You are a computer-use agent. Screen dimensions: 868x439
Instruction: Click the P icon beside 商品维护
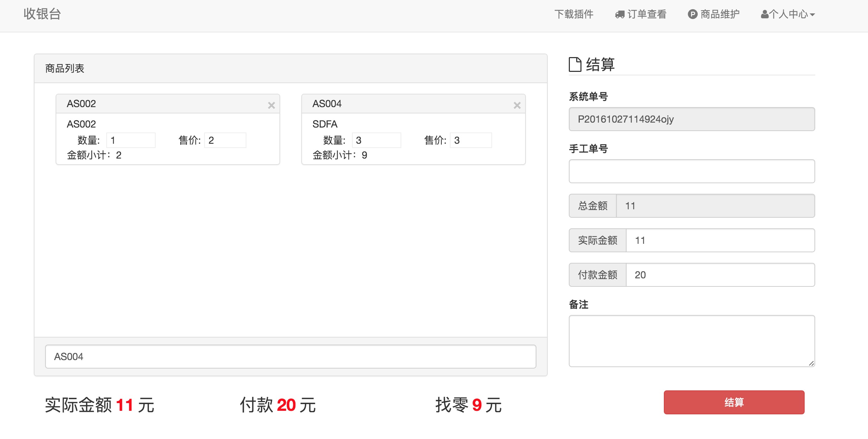click(693, 14)
